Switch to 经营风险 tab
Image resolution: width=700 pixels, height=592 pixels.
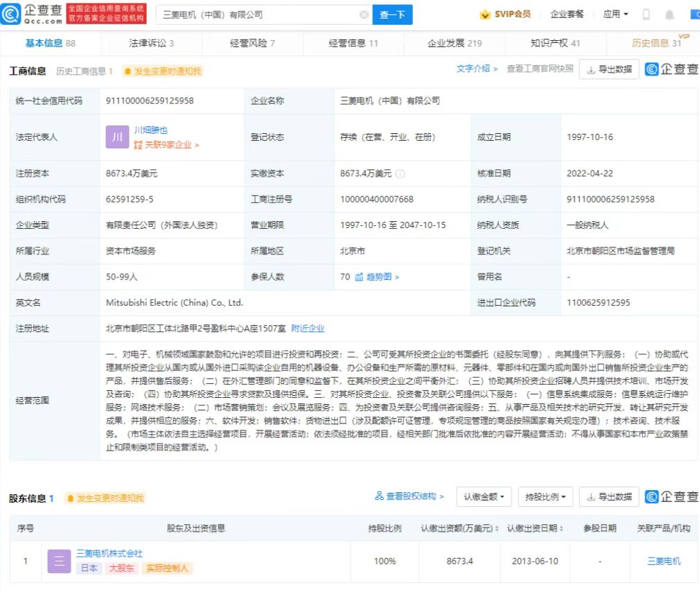252,43
